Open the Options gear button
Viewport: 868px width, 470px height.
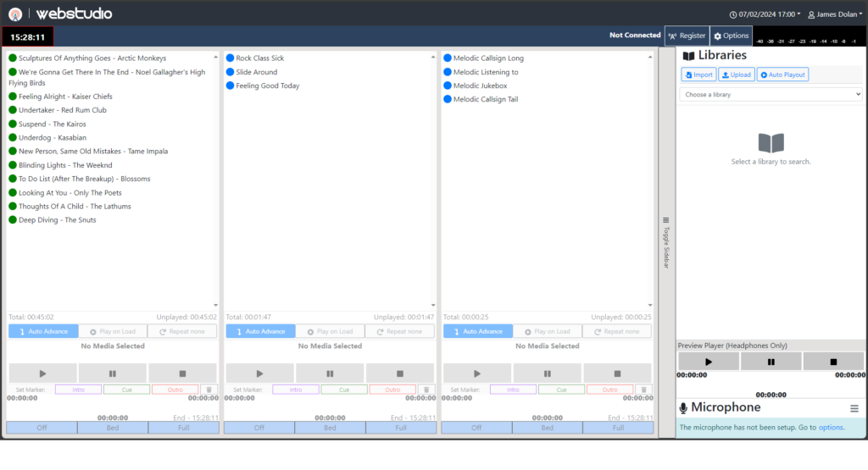[732, 36]
